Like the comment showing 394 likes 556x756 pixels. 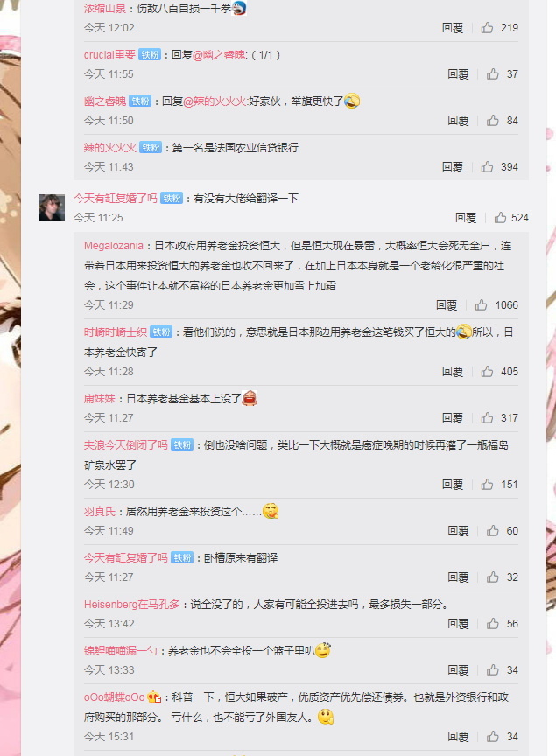pyautogui.click(x=487, y=167)
